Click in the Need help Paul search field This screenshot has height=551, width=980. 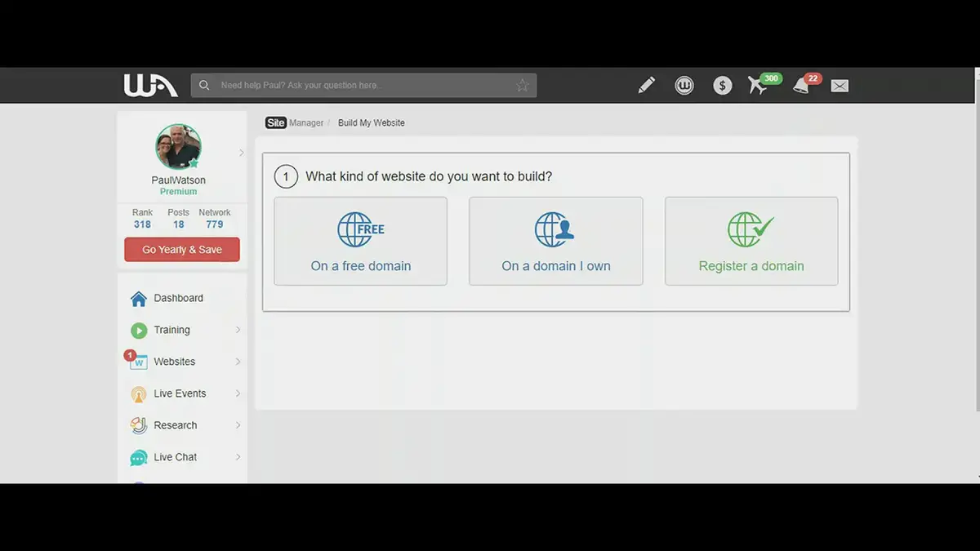click(363, 85)
